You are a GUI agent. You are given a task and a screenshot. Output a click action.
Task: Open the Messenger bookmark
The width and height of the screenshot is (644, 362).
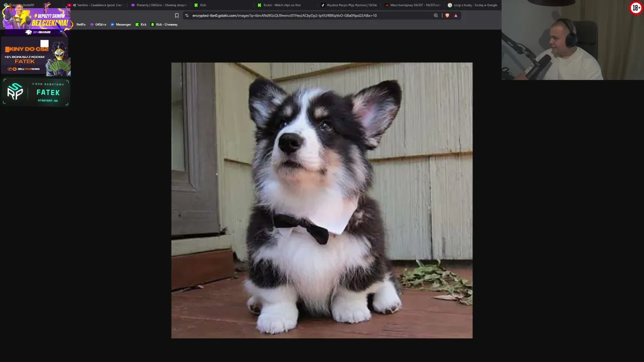[121, 25]
